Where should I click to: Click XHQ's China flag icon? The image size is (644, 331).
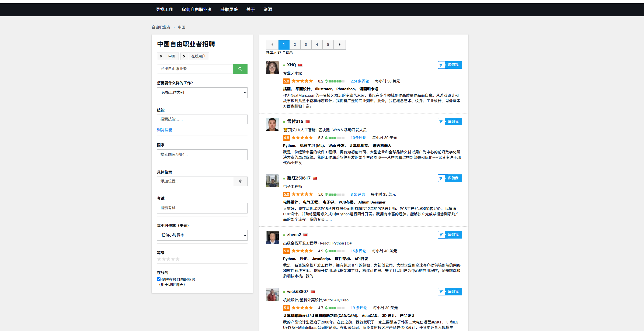click(300, 65)
